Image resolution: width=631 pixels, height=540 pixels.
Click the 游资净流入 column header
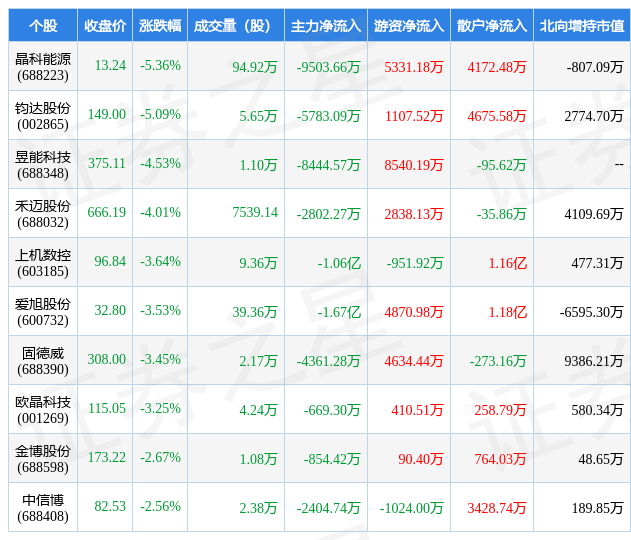(x=409, y=26)
